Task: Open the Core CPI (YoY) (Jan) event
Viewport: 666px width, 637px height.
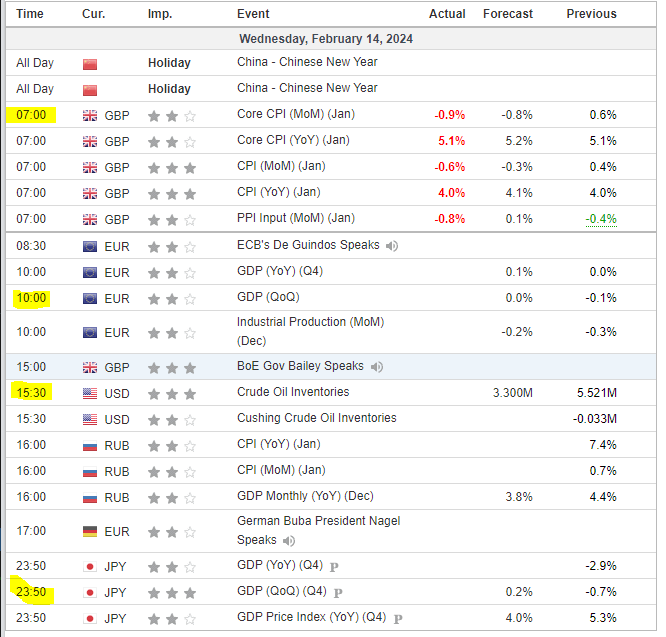Action: point(293,140)
